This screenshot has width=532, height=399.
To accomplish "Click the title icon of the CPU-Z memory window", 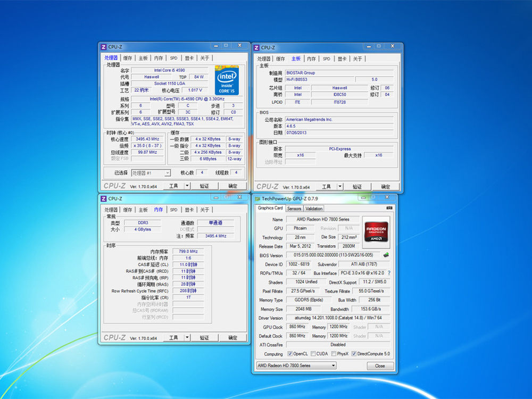I will tap(104, 199).
